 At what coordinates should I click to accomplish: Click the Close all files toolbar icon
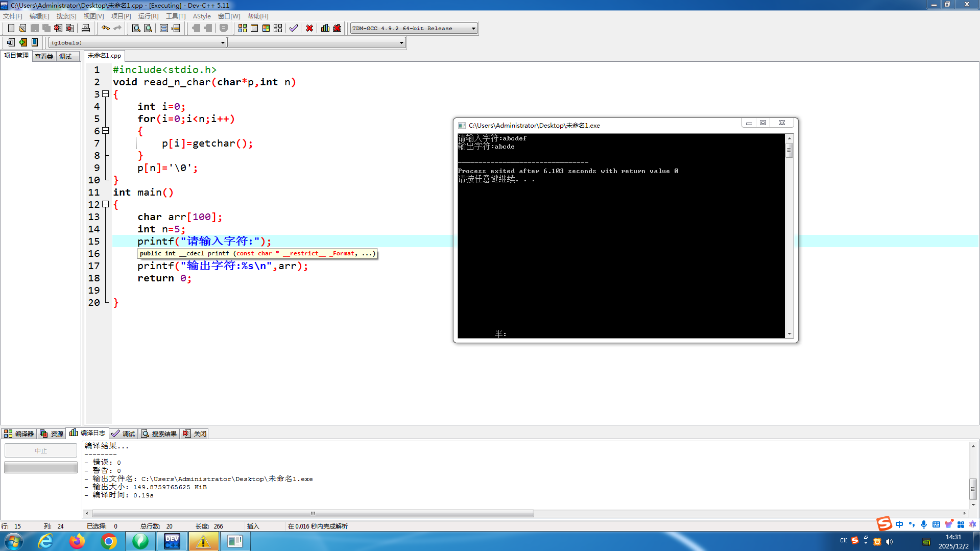pyautogui.click(x=70, y=28)
